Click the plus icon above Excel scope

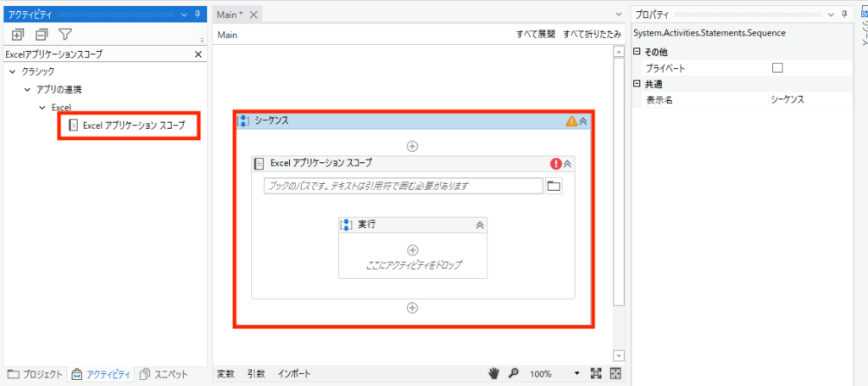click(412, 146)
